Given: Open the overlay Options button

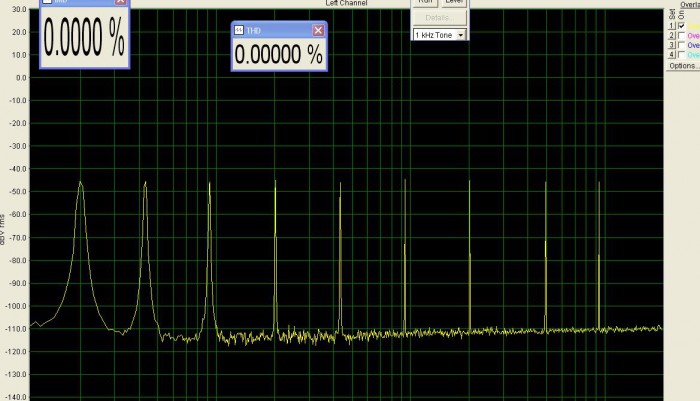Looking at the screenshot, I should [x=683, y=66].
